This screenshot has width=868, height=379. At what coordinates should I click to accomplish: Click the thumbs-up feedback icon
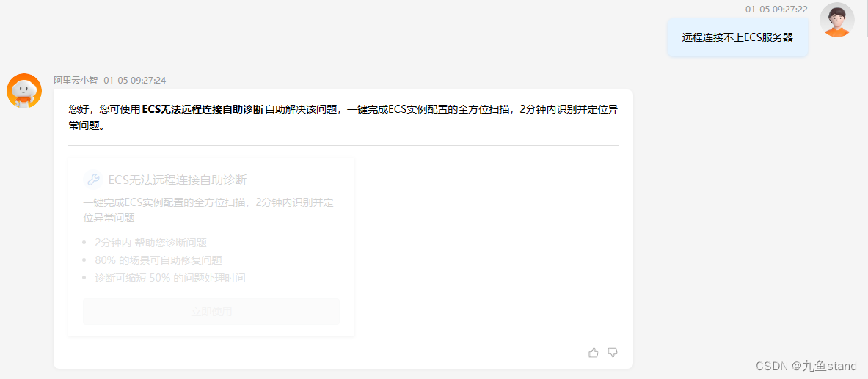[x=594, y=353]
